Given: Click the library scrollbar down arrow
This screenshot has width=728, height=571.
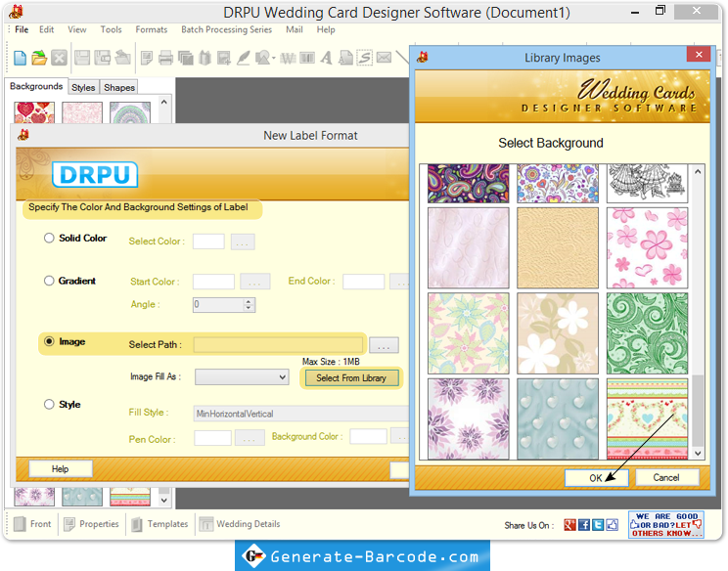Looking at the screenshot, I should tap(698, 453).
